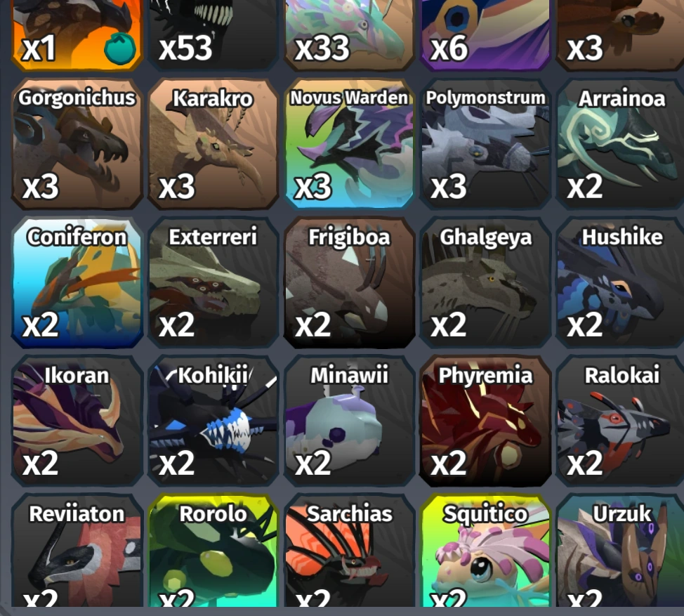Select the Polymonstrum creature tile
The image size is (684, 616).
[485, 144]
